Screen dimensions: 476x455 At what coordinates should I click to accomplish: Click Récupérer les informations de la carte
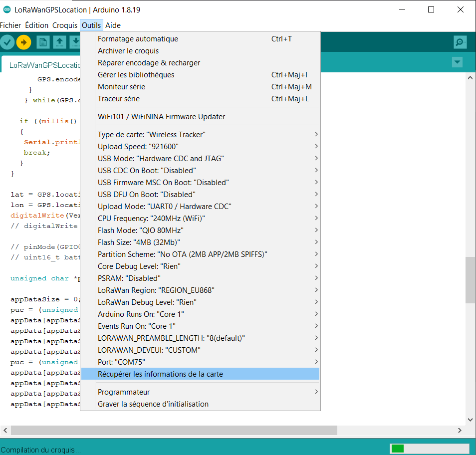click(200, 374)
